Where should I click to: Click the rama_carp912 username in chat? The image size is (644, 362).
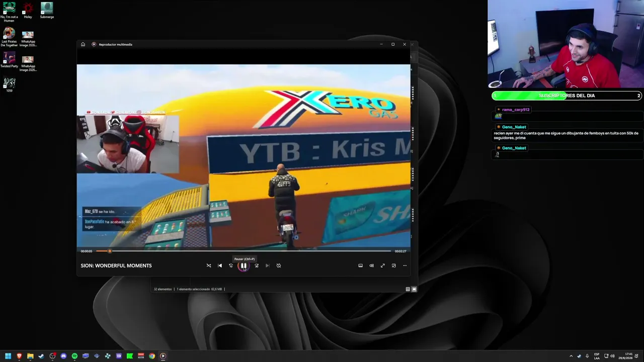(516, 110)
